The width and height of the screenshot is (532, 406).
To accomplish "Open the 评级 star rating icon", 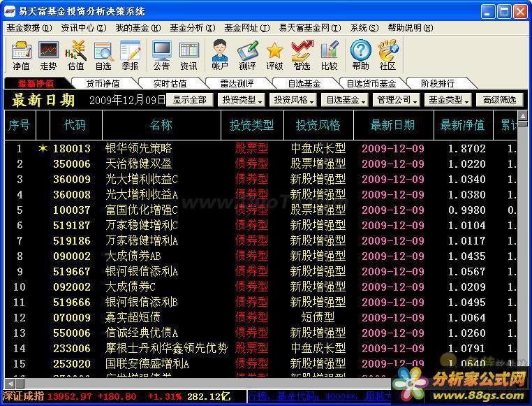I will [x=274, y=55].
